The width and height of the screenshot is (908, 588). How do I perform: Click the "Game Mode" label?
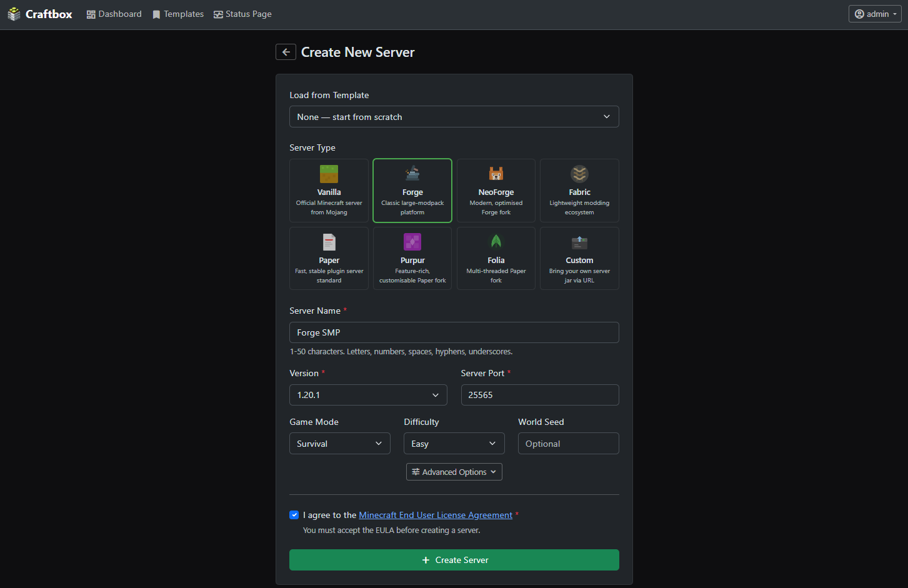314,422
